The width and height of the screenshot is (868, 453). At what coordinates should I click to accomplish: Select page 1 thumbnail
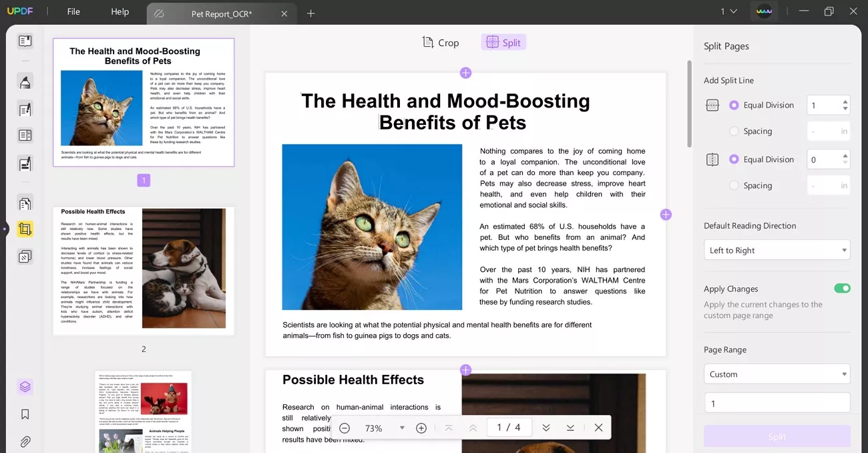[144, 102]
